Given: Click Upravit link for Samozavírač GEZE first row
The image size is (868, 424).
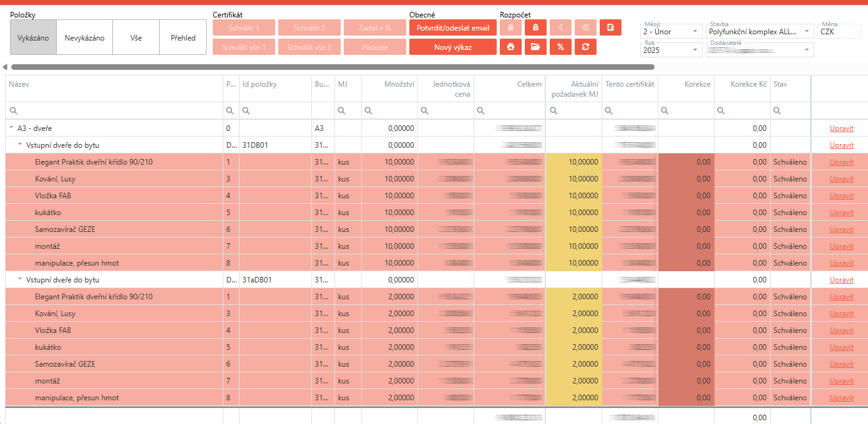Looking at the screenshot, I should (841, 229).
